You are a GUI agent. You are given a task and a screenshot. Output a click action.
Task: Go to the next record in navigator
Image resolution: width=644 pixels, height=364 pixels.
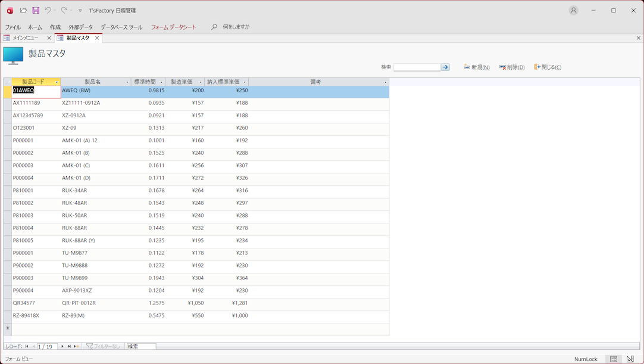pos(62,346)
